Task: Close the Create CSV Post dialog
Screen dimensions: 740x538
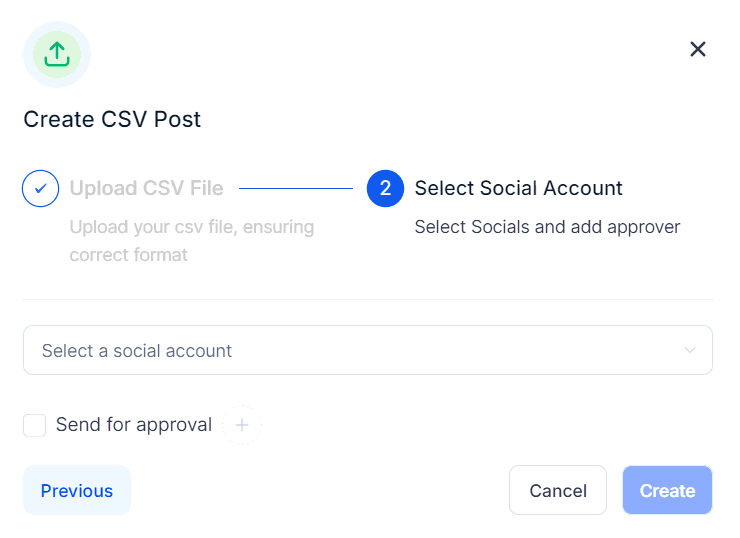Action: pos(698,49)
